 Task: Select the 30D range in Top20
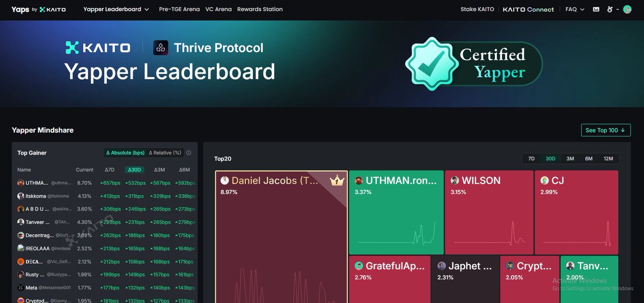[x=551, y=158]
